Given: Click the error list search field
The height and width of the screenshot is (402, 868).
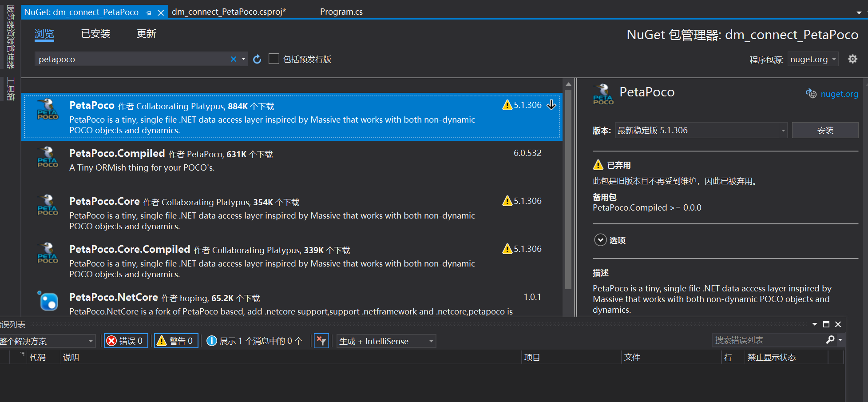Looking at the screenshot, I should pos(768,340).
